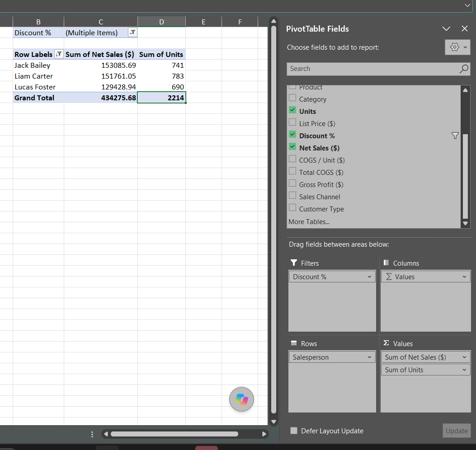Select the Units value 783 cell
Viewport: 476px width, 450px height.
tap(161, 76)
